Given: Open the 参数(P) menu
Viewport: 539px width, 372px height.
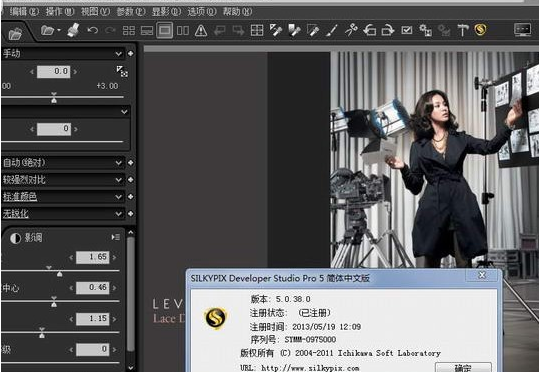Looking at the screenshot, I should click(x=131, y=12).
